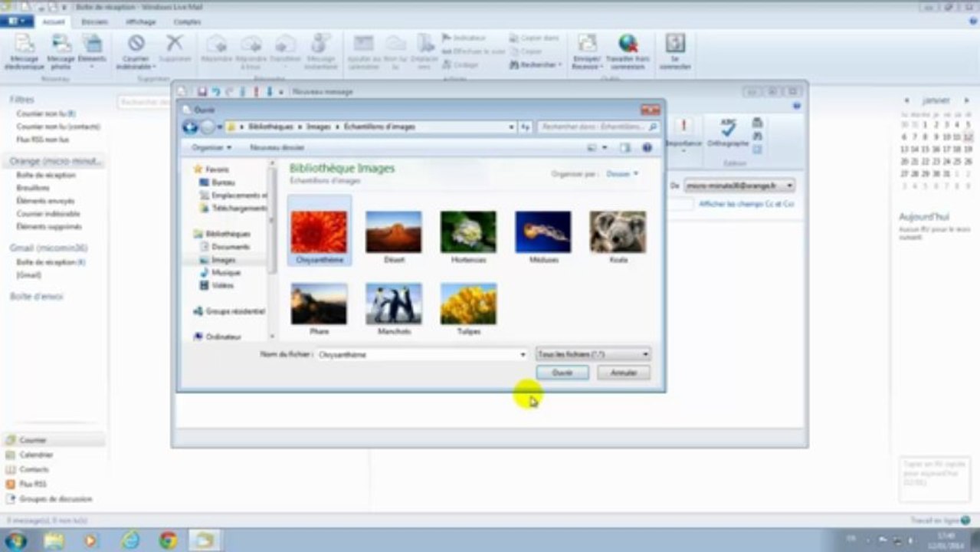Click the help icon in Ouvrir dialog
This screenshot has height=552, width=980.
[x=647, y=147]
